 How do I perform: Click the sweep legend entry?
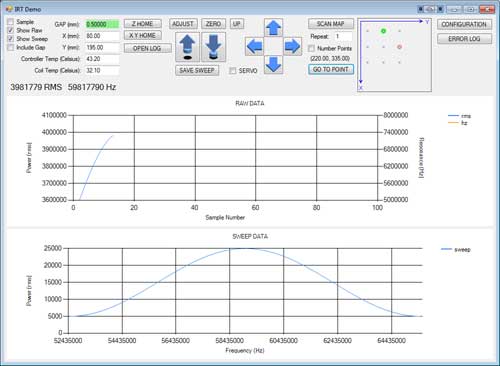tap(456, 249)
